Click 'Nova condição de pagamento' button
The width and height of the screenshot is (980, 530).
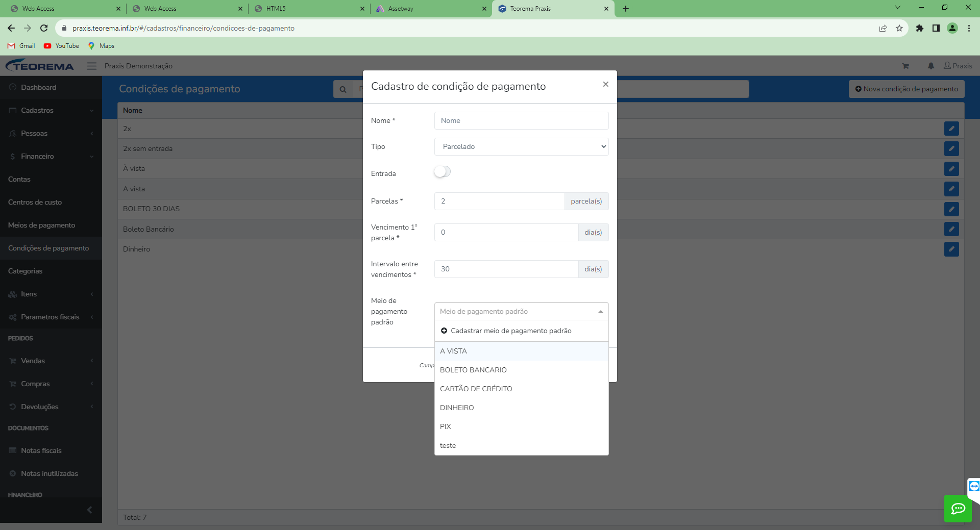(x=906, y=89)
